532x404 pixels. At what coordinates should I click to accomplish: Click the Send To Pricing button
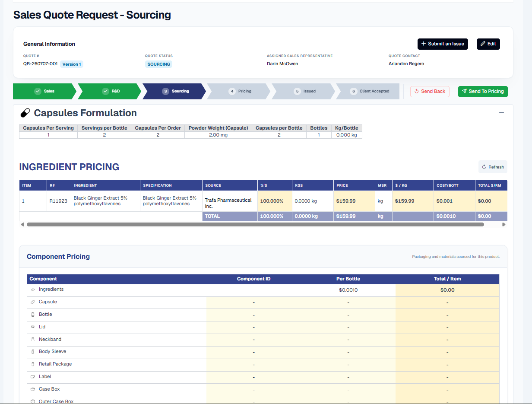483,91
